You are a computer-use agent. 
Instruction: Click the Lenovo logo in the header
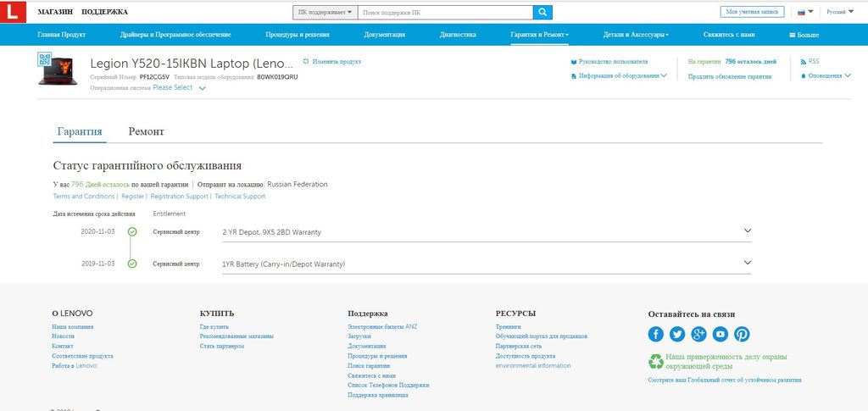pos(14,13)
